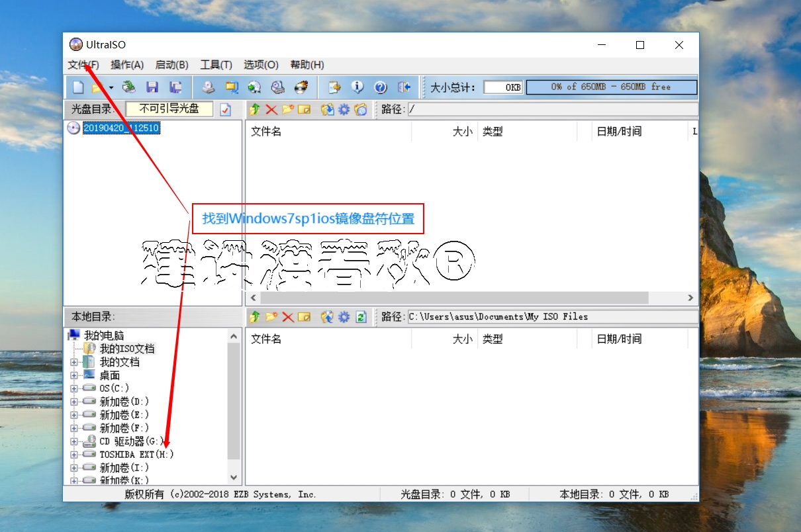
Task: Toggle the checkbox beside 不可引导光盘
Action: [225, 110]
